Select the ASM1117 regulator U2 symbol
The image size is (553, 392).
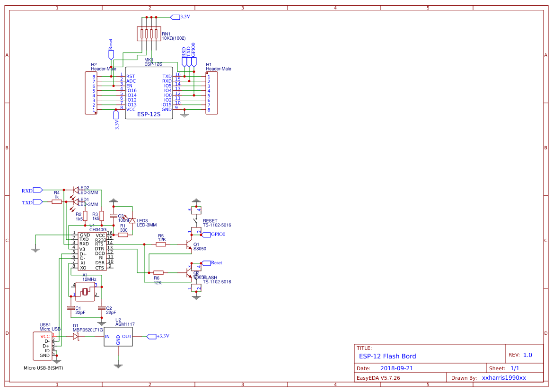click(x=118, y=337)
